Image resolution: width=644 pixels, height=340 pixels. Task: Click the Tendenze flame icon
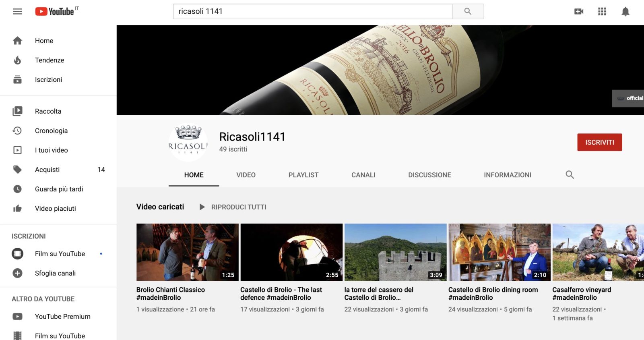(17, 60)
